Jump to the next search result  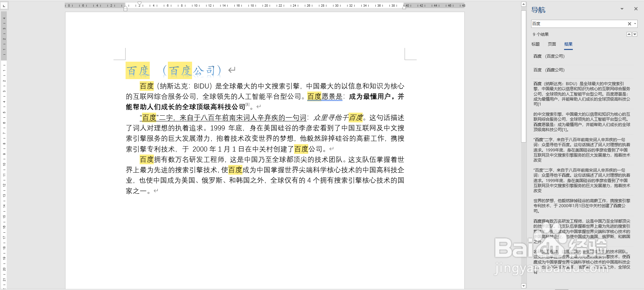635,34
